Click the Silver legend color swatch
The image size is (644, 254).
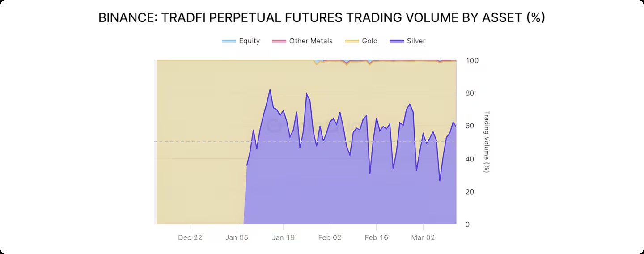pyautogui.click(x=396, y=42)
